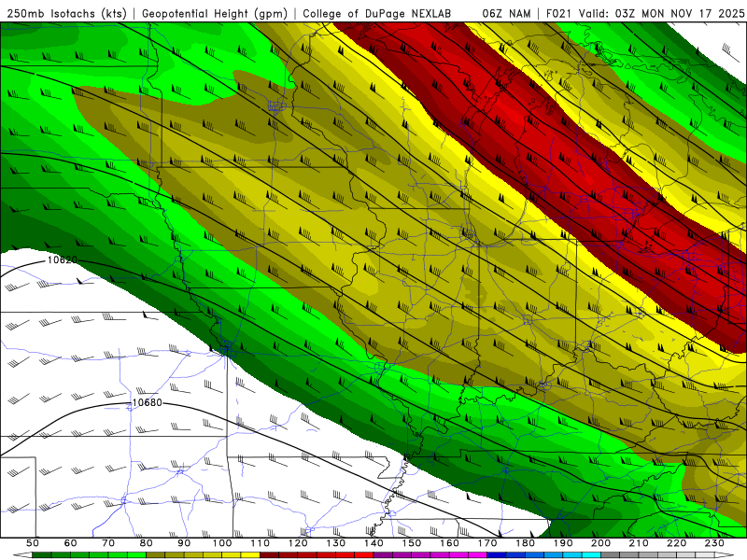Click the 200 value on the color scale

[601, 543]
